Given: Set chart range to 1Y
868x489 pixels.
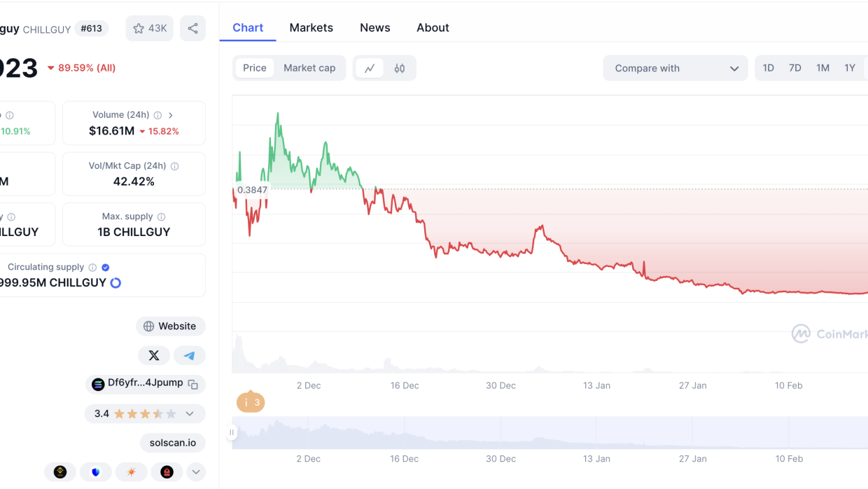Looking at the screenshot, I should pyautogui.click(x=850, y=68).
